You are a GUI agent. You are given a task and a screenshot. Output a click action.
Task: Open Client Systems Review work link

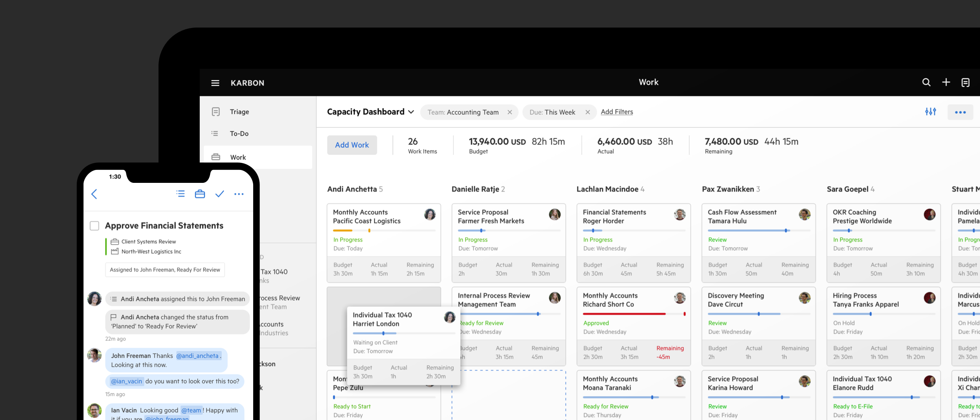(x=148, y=241)
